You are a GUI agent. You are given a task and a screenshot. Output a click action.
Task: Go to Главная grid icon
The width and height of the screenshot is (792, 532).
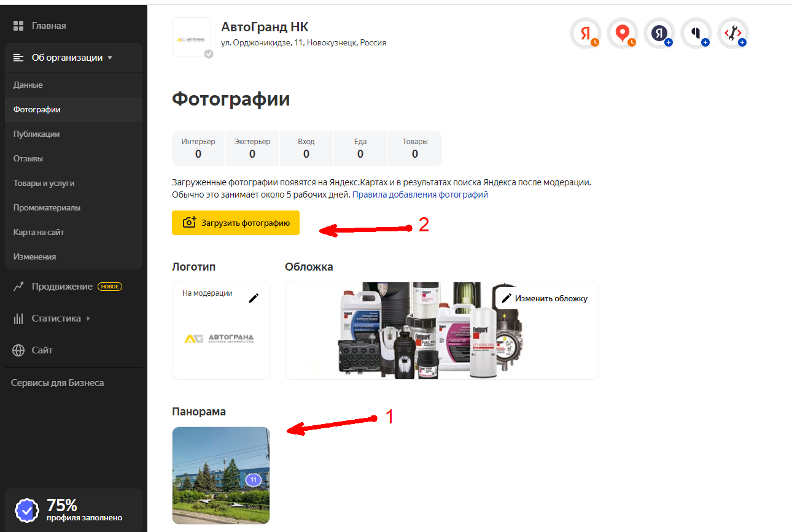pos(18,26)
